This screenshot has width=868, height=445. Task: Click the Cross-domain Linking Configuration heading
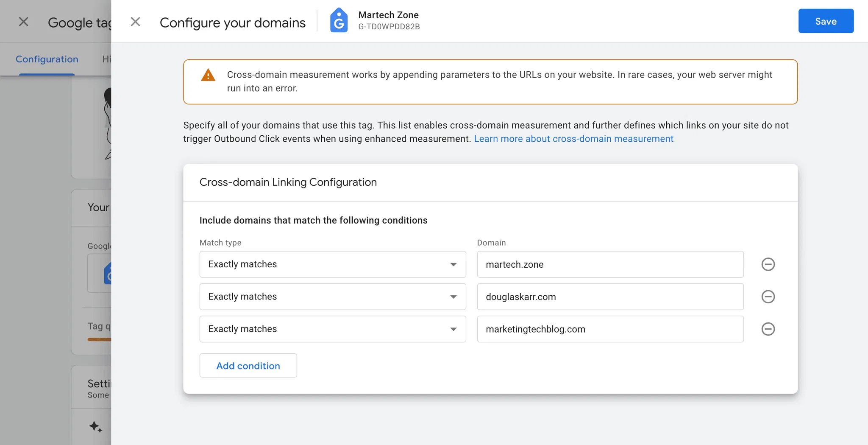tap(288, 182)
